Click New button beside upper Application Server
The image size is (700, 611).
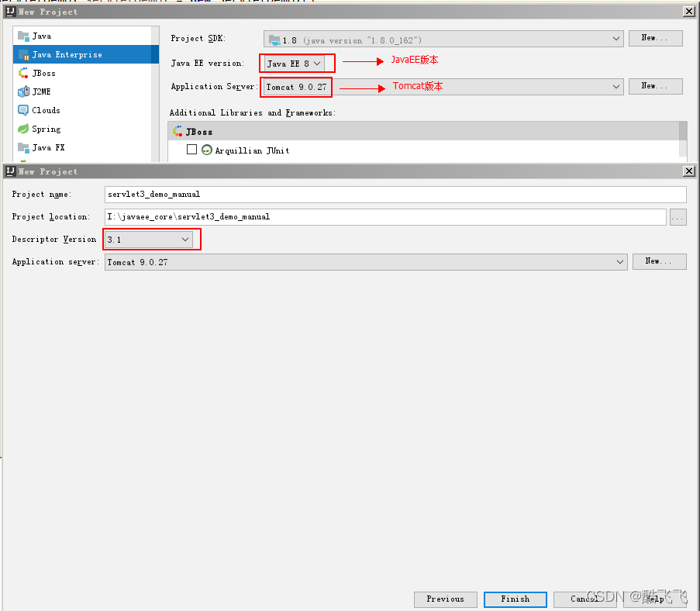[x=655, y=86]
